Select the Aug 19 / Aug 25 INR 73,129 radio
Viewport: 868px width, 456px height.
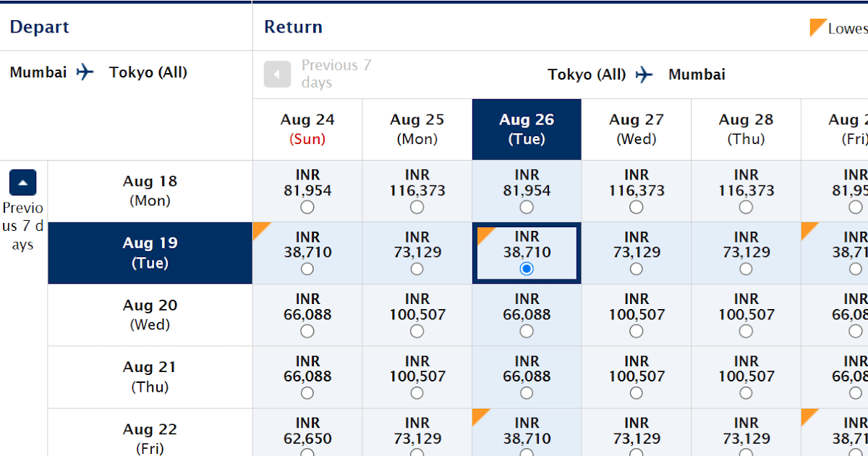(x=417, y=269)
